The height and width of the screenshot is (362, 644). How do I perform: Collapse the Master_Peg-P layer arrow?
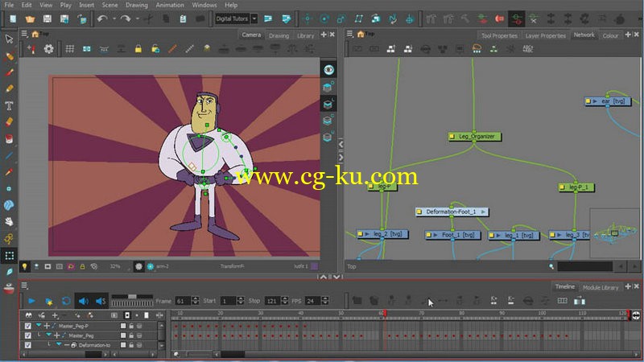[38, 326]
